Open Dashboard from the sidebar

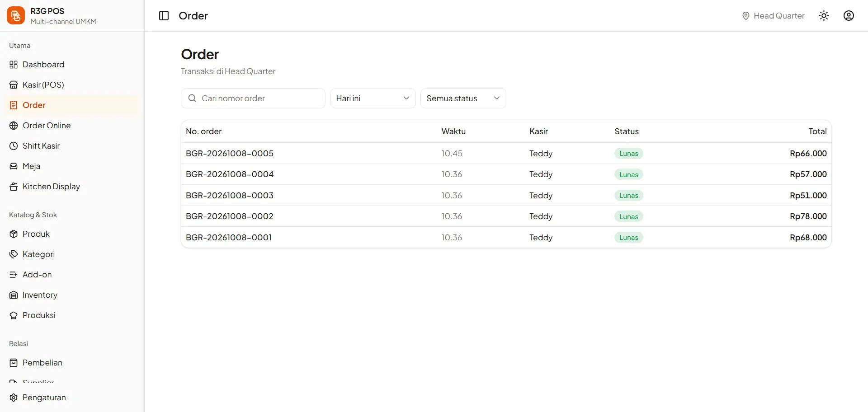[x=71, y=65]
